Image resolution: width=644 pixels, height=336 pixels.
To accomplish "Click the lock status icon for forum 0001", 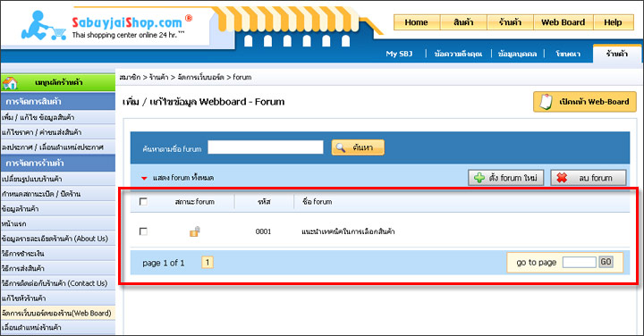I will [195, 231].
